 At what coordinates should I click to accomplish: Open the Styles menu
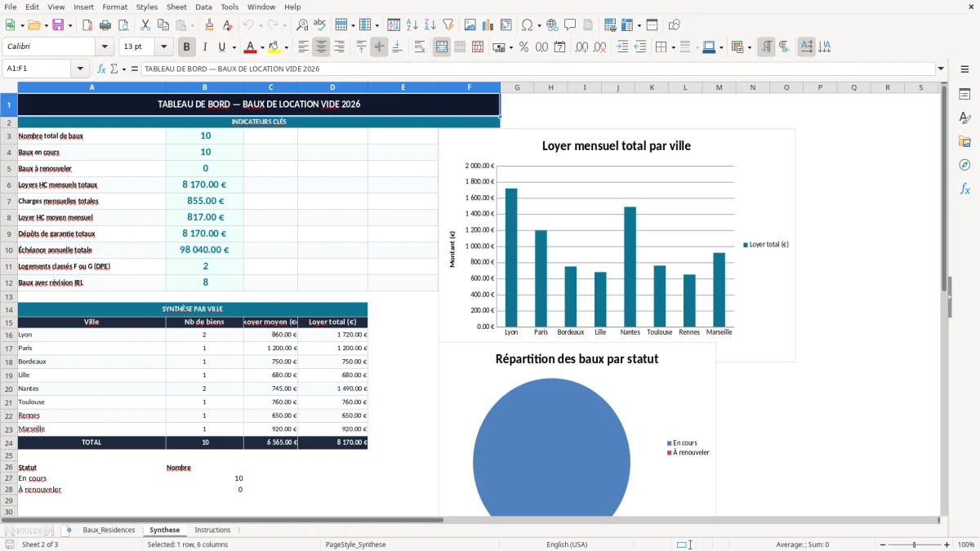147,7
